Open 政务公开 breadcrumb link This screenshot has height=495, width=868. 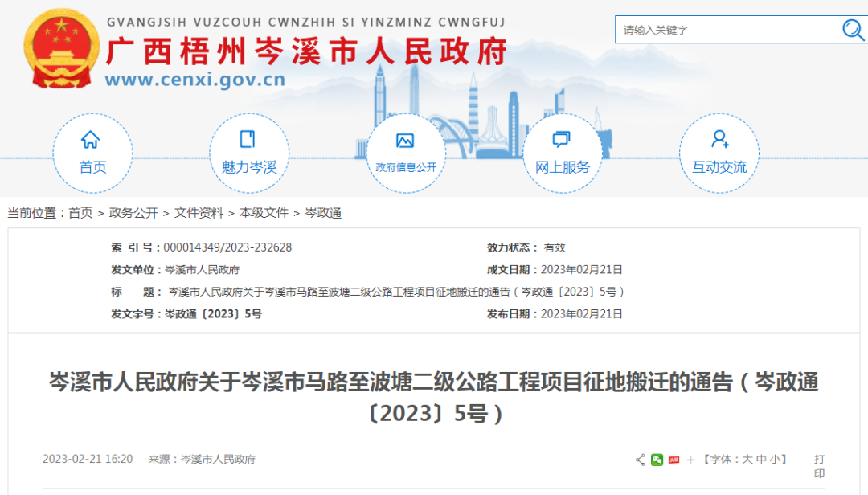click(133, 213)
